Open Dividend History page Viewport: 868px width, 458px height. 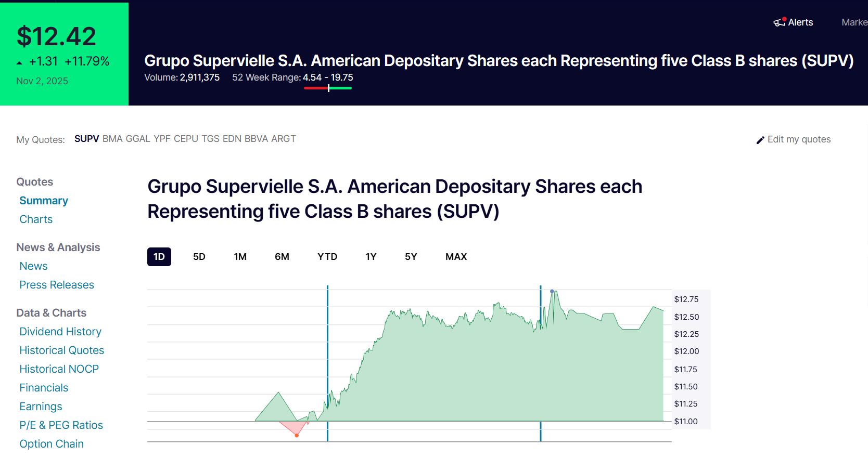(x=60, y=332)
